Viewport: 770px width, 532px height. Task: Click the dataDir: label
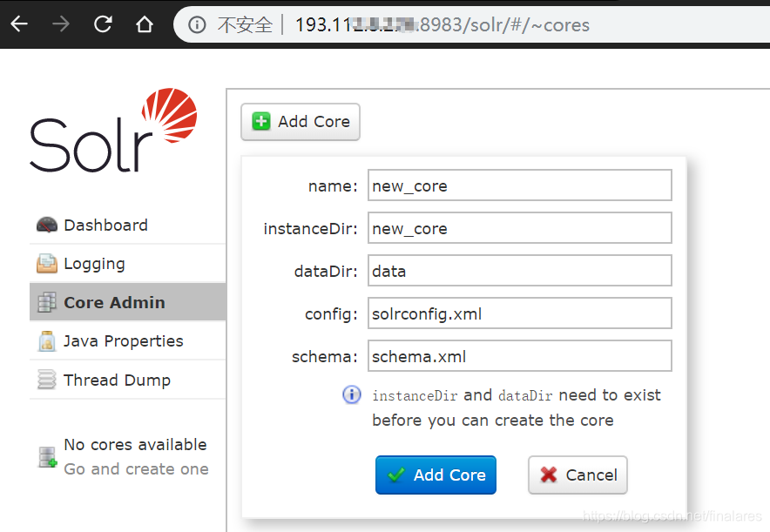click(x=326, y=272)
